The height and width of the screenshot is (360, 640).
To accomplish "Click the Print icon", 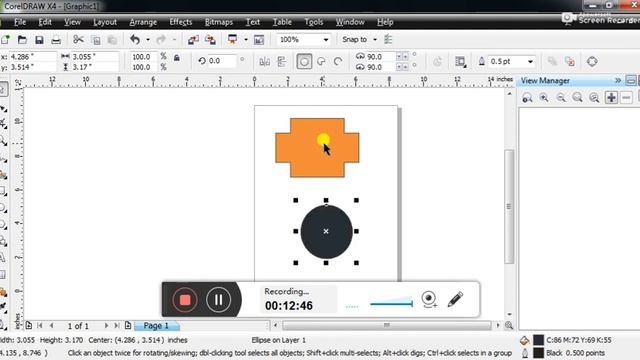I will pyautogui.click(x=56, y=40).
